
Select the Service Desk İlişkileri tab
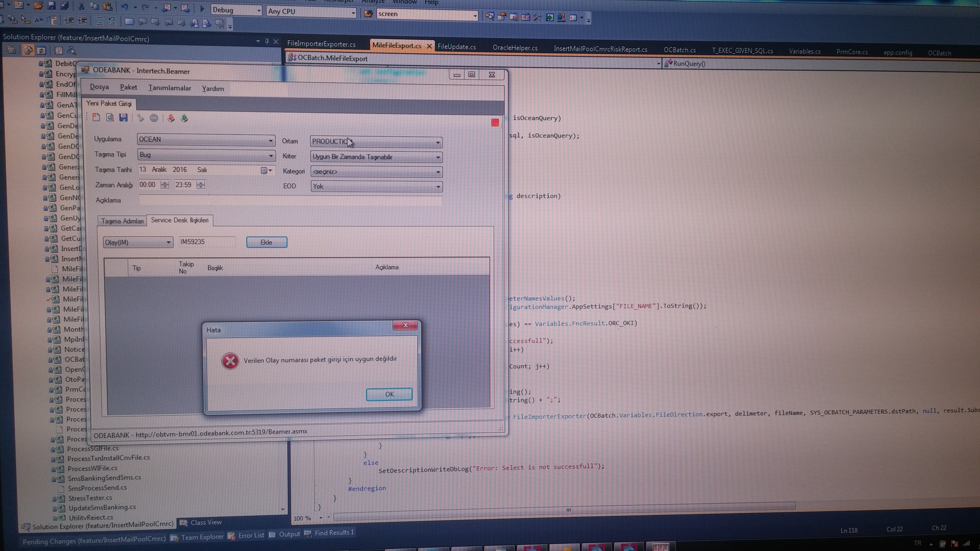180,220
